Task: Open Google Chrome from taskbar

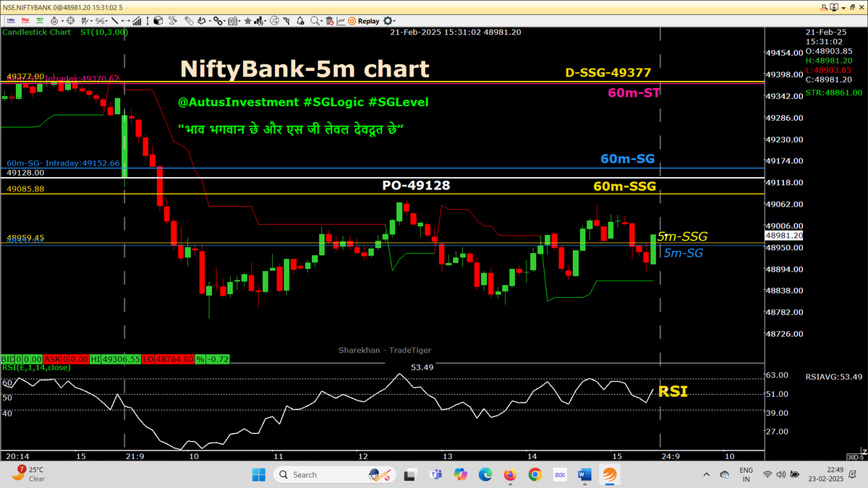Action: pyautogui.click(x=535, y=474)
